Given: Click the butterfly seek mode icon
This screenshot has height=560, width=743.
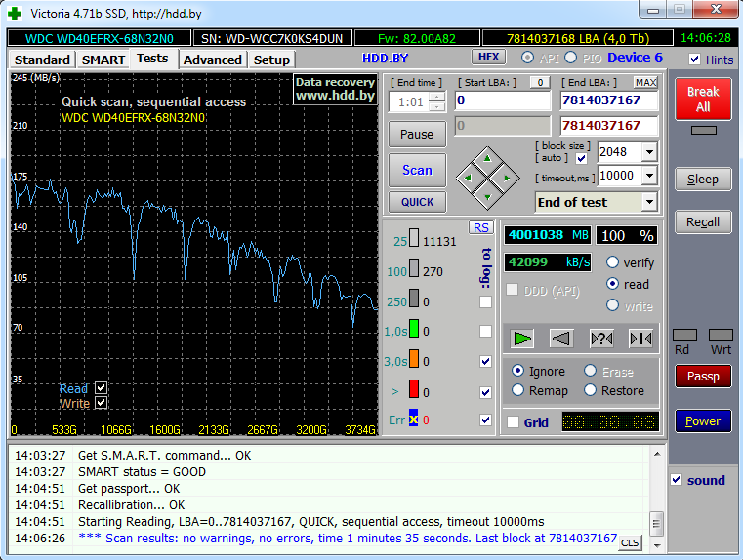Looking at the screenshot, I should pos(640,339).
